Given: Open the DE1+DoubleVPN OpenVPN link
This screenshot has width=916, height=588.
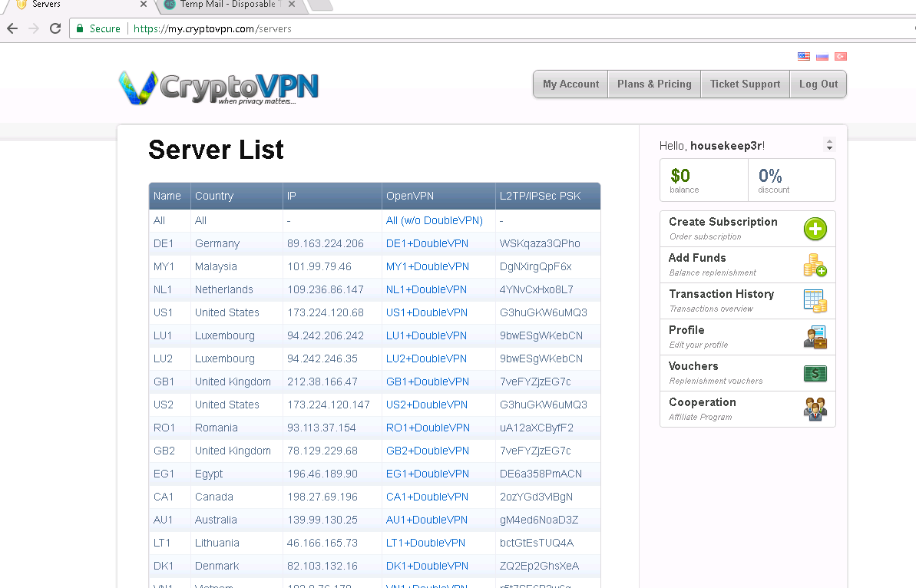Looking at the screenshot, I should click(x=427, y=243).
